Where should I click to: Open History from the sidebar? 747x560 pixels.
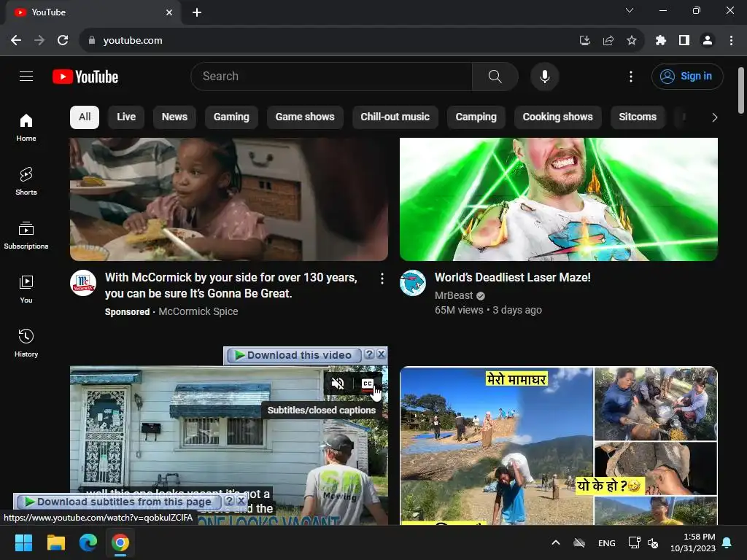pos(26,343)
